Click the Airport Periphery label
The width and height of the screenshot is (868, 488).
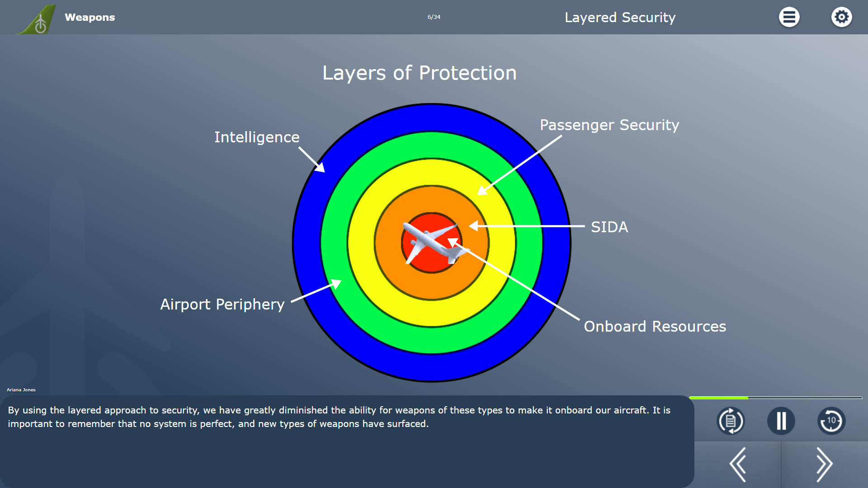click(x=222, y=305)
